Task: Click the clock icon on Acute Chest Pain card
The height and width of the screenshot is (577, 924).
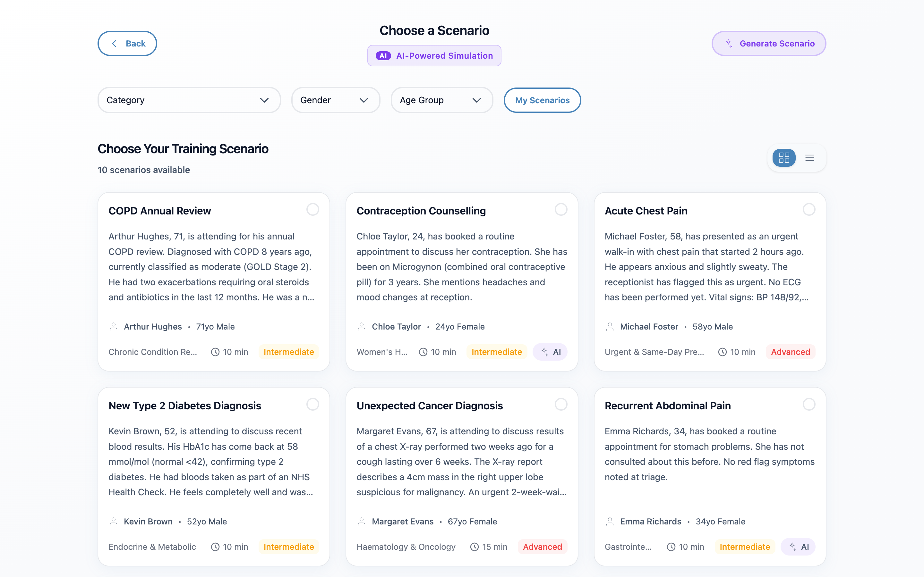Action: [722, 352]
